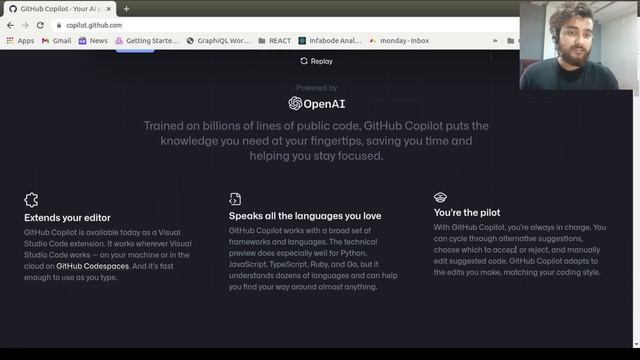Open the News bookmark
Image resolution: width=640 pixels, height=360 pixels.
(93, 41)
